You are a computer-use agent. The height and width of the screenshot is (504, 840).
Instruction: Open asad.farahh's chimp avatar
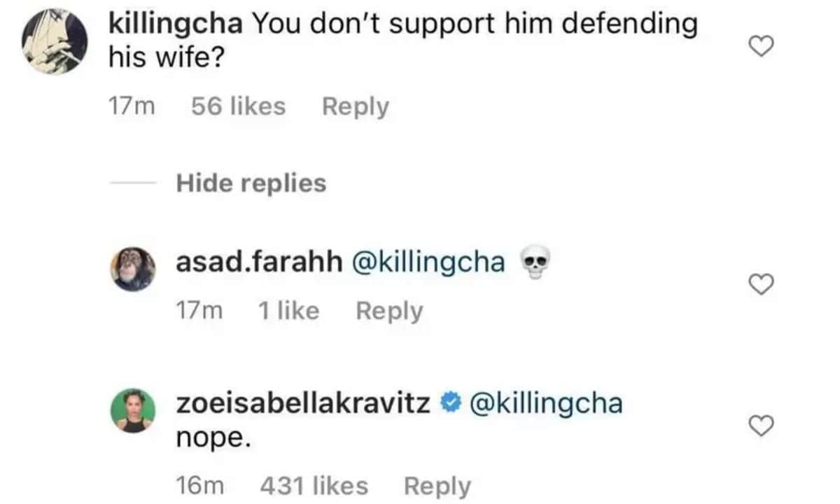[132, 269]
